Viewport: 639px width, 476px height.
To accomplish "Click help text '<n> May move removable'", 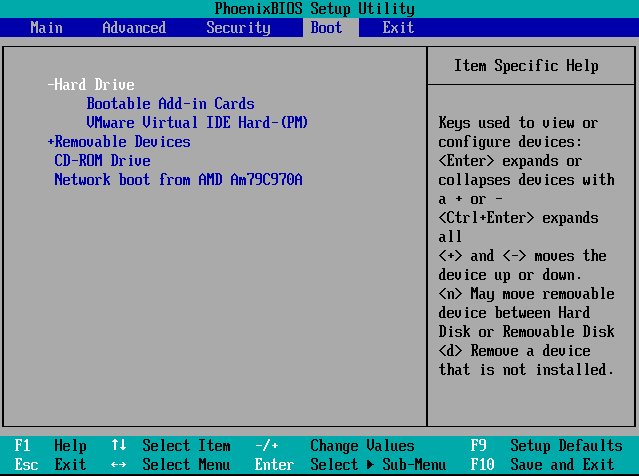I will pos(527,294).
